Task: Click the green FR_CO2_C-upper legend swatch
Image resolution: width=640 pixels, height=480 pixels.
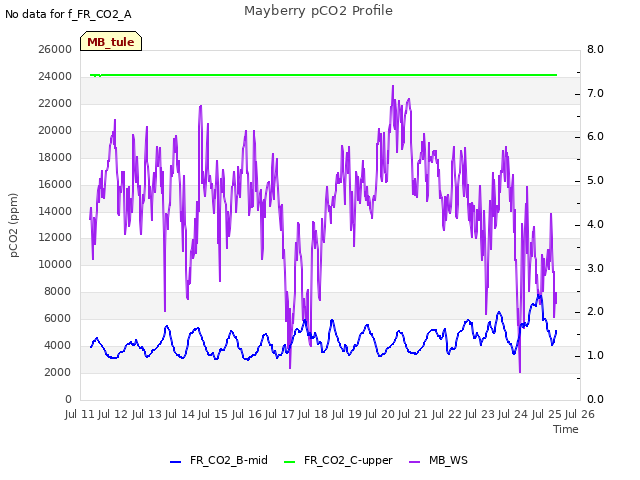Action: tap(289, 462)
